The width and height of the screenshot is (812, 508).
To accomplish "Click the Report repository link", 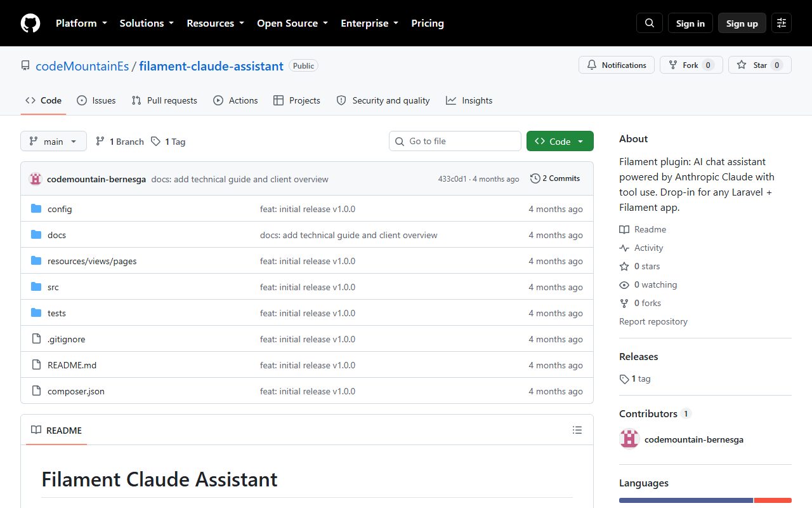I will 653,321.
